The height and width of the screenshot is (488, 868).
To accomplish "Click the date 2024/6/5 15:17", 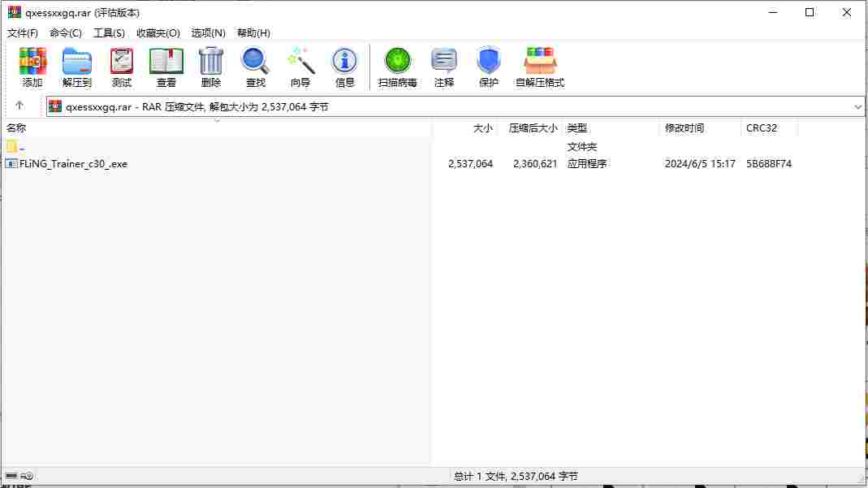I will point(700,164).
